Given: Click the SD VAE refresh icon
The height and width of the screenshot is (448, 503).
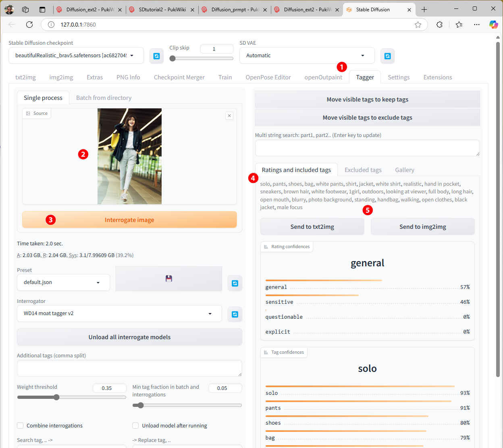Looking at the screenshot, I should point(387,56).
